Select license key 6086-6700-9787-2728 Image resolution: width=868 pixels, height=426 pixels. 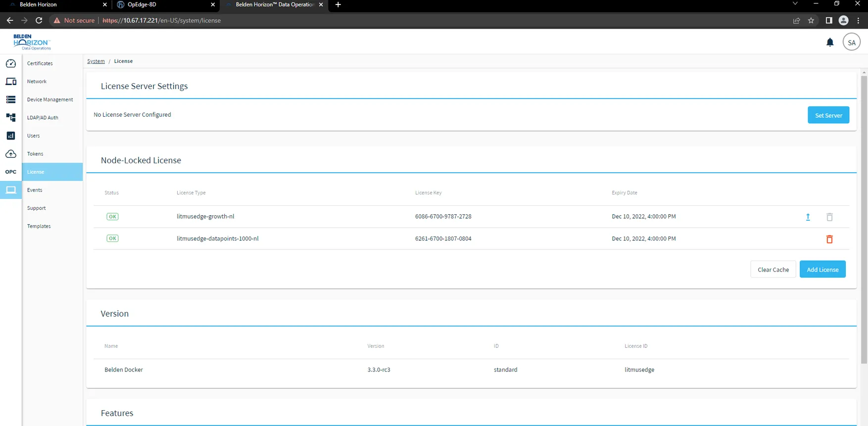click(443, 217)
